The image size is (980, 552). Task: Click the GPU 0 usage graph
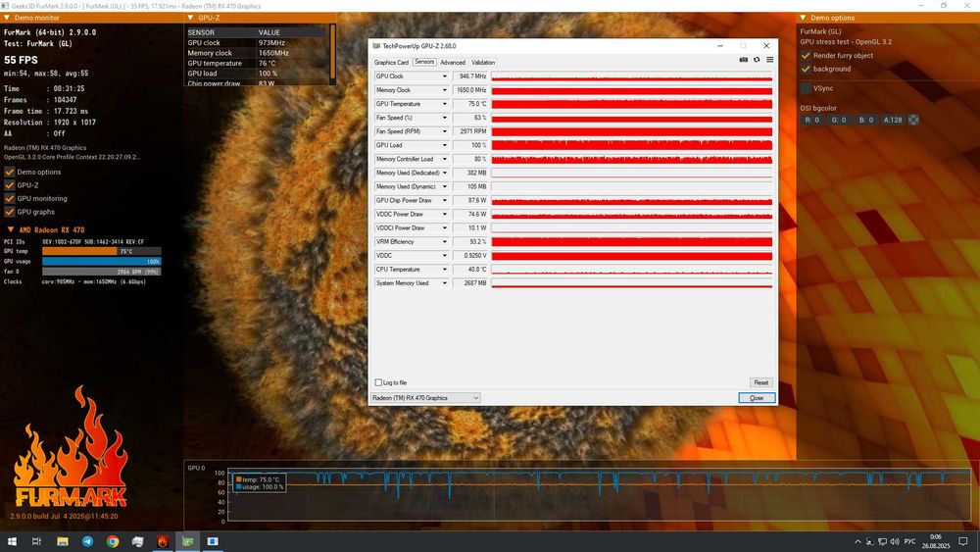point(599,494)
